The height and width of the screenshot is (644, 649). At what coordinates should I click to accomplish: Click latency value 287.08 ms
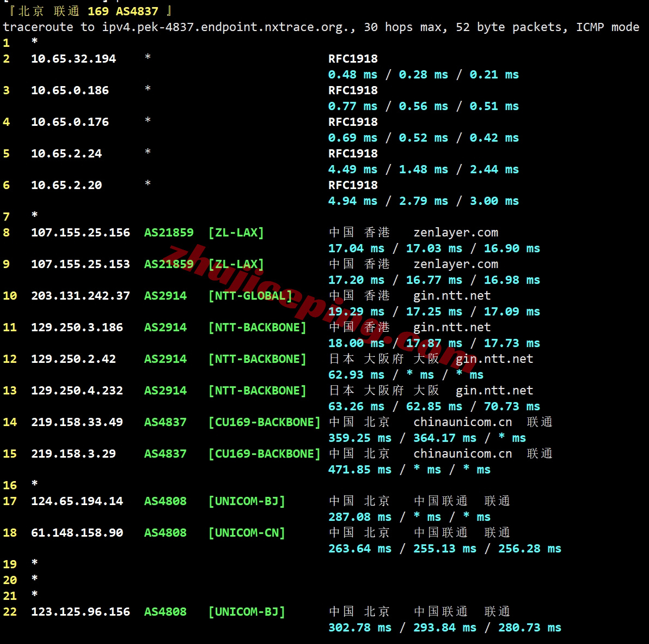tap(360, 517)
